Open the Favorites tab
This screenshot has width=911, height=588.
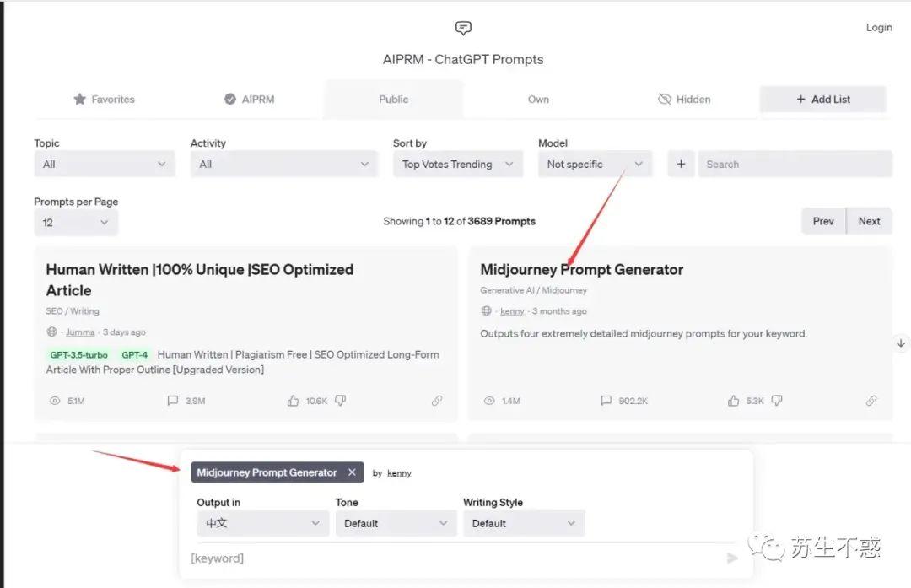click(104, 100)
